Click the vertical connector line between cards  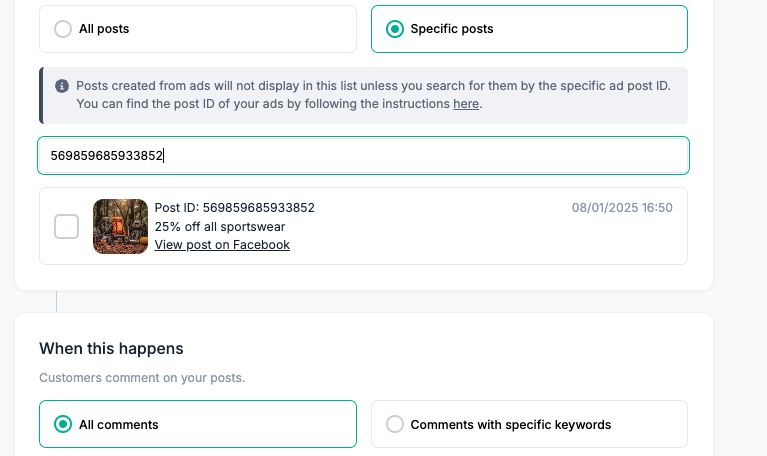click(x=57, y=301)
